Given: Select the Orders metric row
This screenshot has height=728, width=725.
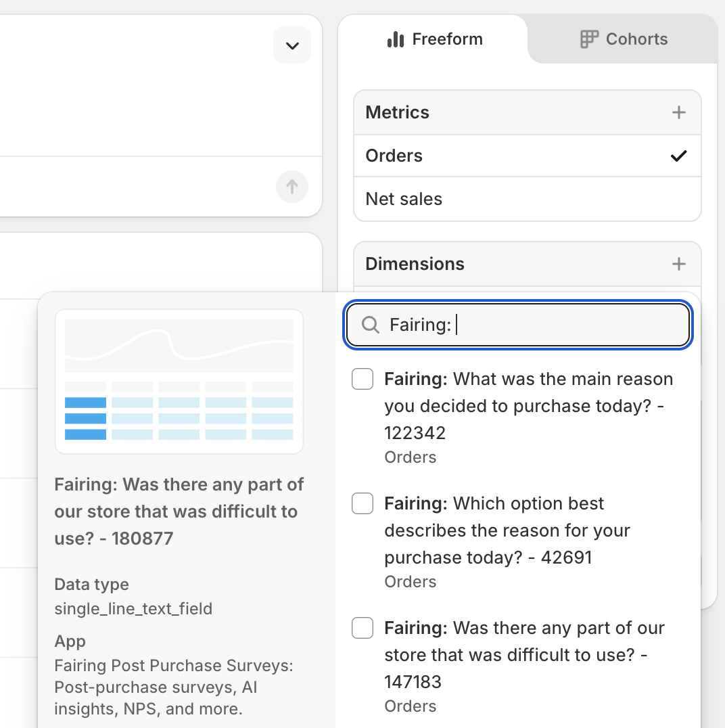Looking at the screenshot, I should coord(528,156).
